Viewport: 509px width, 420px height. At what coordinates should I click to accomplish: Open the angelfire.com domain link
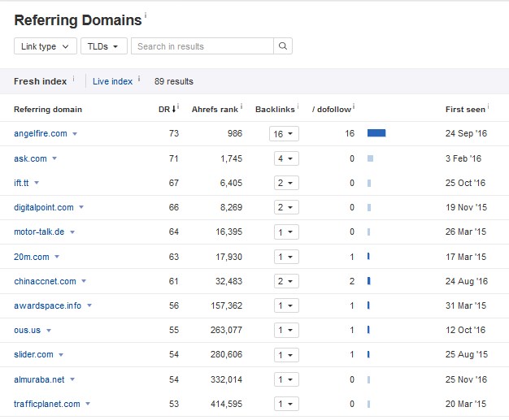click(41, 134)
